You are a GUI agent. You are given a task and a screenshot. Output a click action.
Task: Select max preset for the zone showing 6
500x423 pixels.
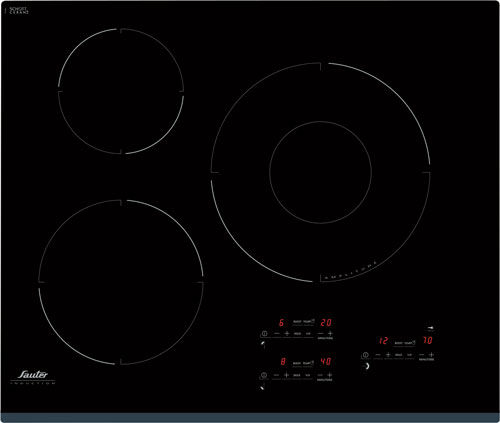297,333
